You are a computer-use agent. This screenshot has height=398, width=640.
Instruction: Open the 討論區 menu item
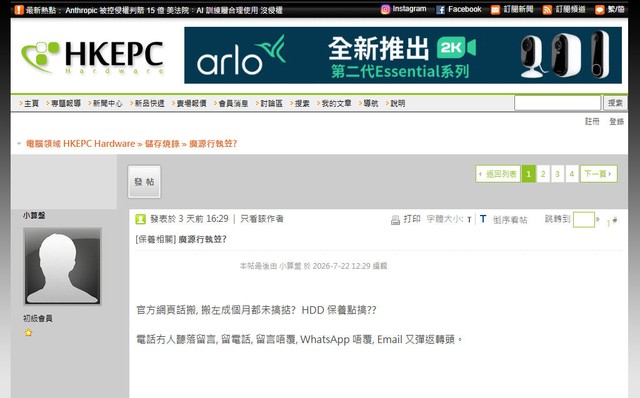click(x=271, y=103)
